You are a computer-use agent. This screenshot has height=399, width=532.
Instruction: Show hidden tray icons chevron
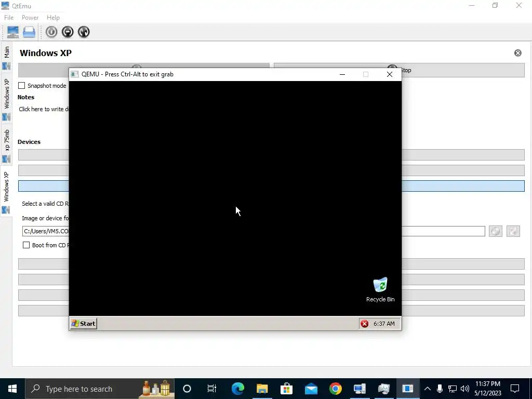pyautogui.click(x=428, y=389)
